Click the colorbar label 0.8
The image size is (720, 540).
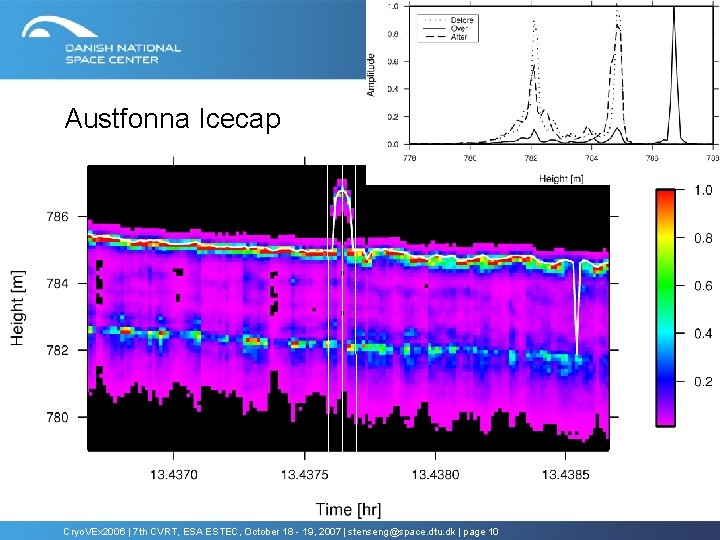(x=703, y=238)
